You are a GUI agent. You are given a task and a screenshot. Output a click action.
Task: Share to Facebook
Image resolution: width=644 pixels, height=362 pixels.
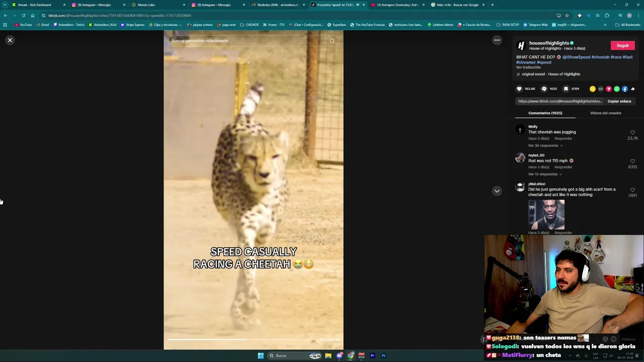624,89
